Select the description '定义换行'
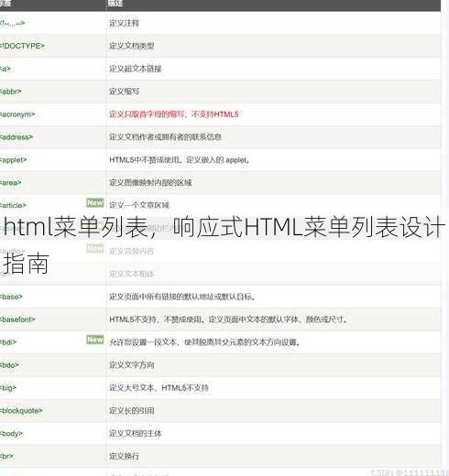Screen dimensions: 449x476 [124, 456]
